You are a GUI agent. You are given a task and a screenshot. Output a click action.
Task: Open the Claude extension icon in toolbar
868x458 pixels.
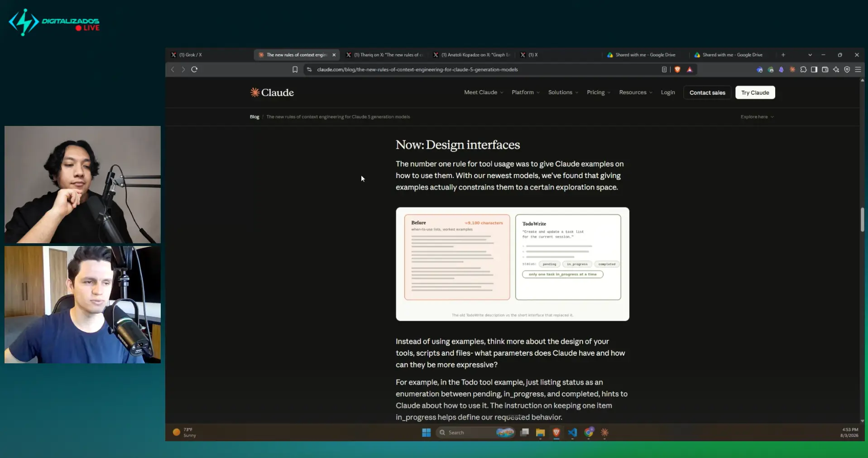click(792, 69)
